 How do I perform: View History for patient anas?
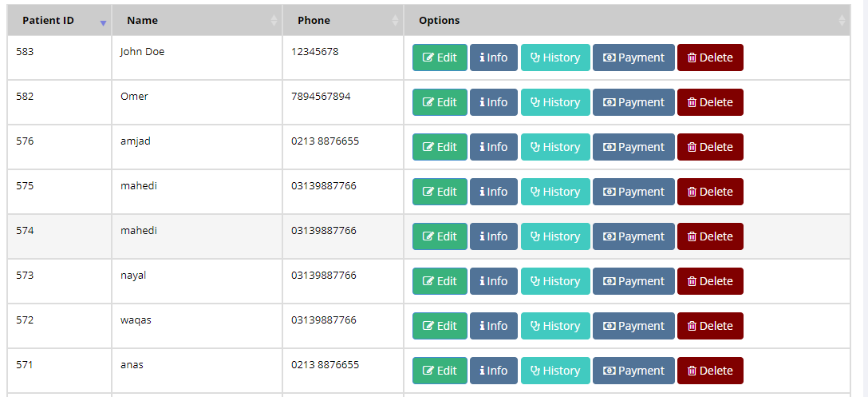point(555,371)
